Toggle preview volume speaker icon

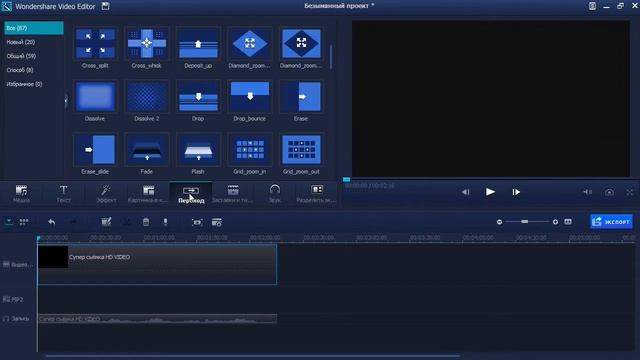coord(588,192)
